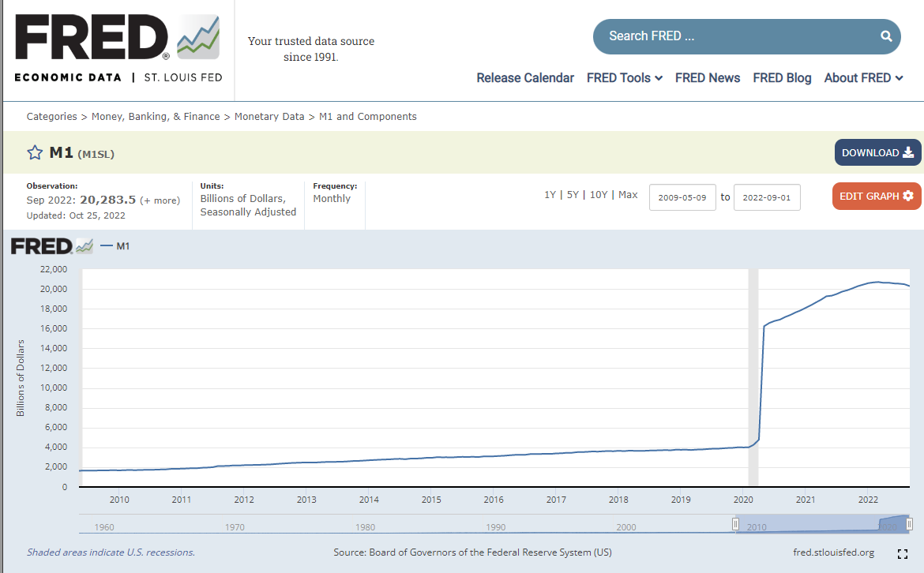Click the search magnifier icon
The width and height of the screenshot is (924, 573).
click(x=886, y=36)
